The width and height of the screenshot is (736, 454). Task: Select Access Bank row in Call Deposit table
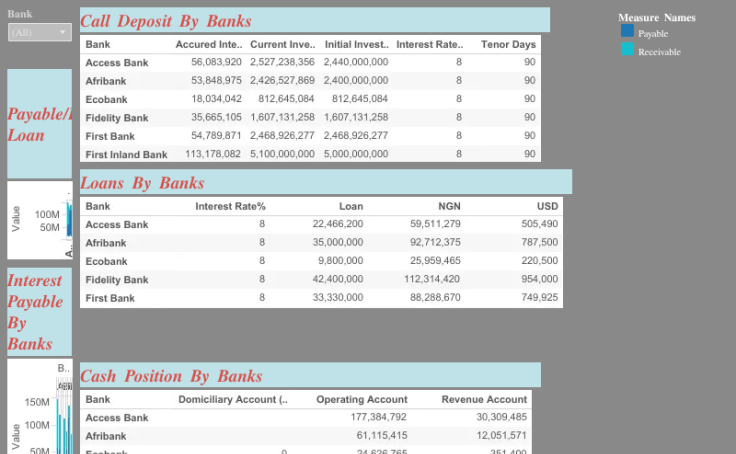(310, 62)
